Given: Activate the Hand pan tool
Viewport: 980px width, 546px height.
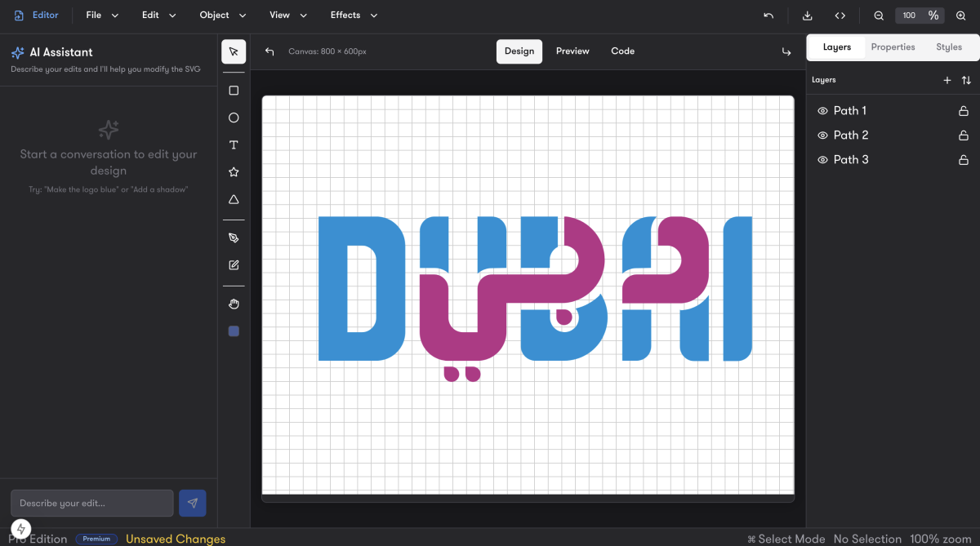Looking at the screenshot, I should [x=234, y=304].
